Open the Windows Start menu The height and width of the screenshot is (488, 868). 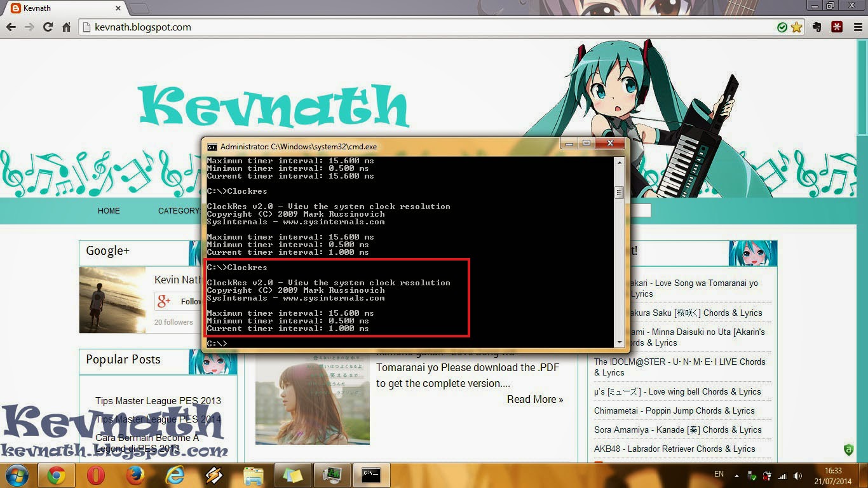17,475
